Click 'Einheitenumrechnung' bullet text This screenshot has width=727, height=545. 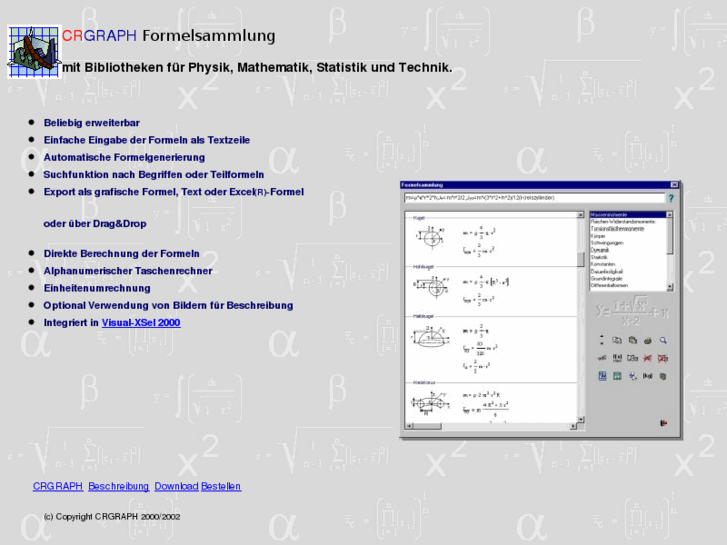click(97, 288)
